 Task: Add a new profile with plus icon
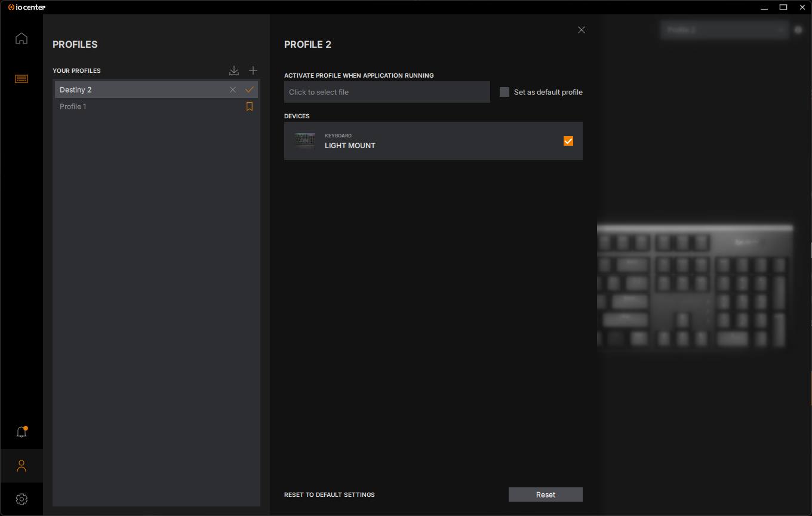pos(253,71)
